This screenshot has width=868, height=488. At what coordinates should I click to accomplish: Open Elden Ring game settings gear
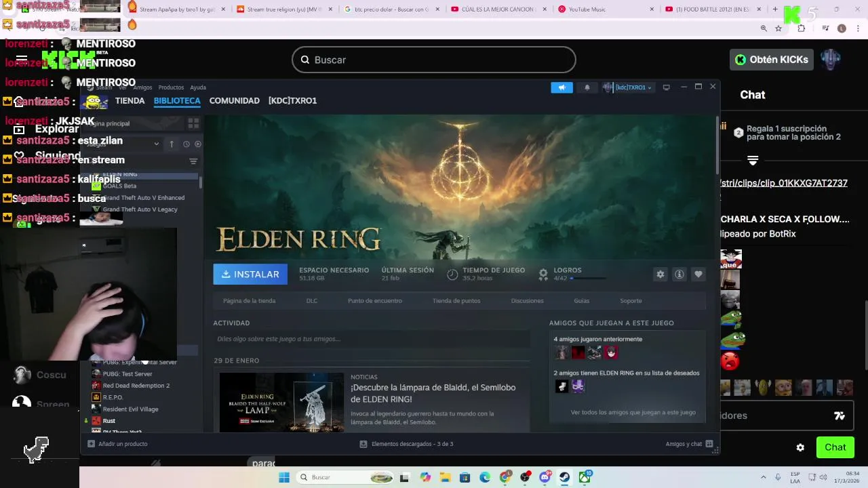[x=660, y=274]
